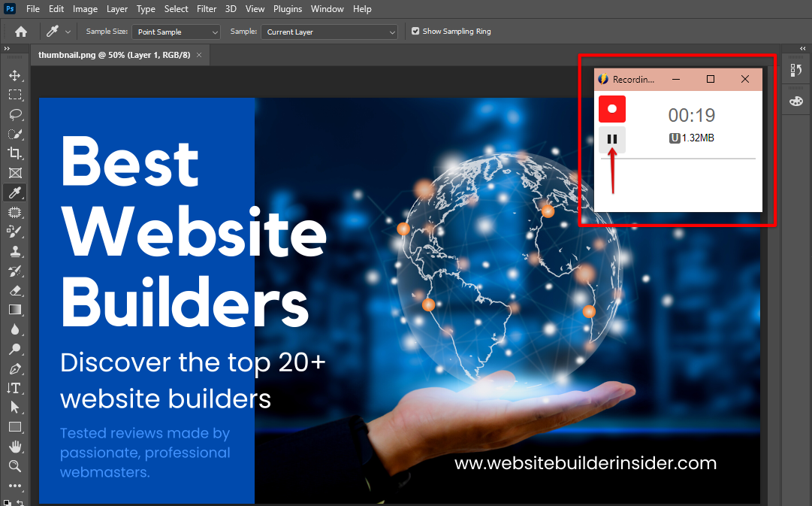Open the Sample Size dropdown

coord(176,32)
